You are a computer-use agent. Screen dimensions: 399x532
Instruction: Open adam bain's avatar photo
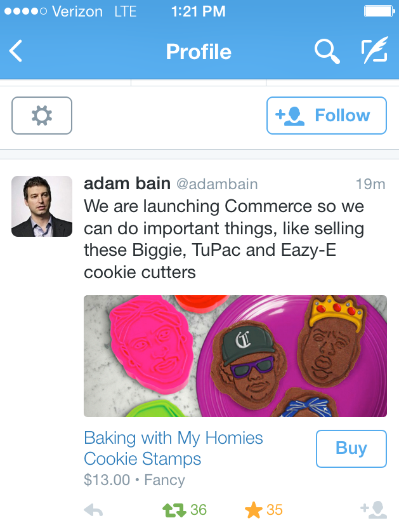(x=42, y=206)
